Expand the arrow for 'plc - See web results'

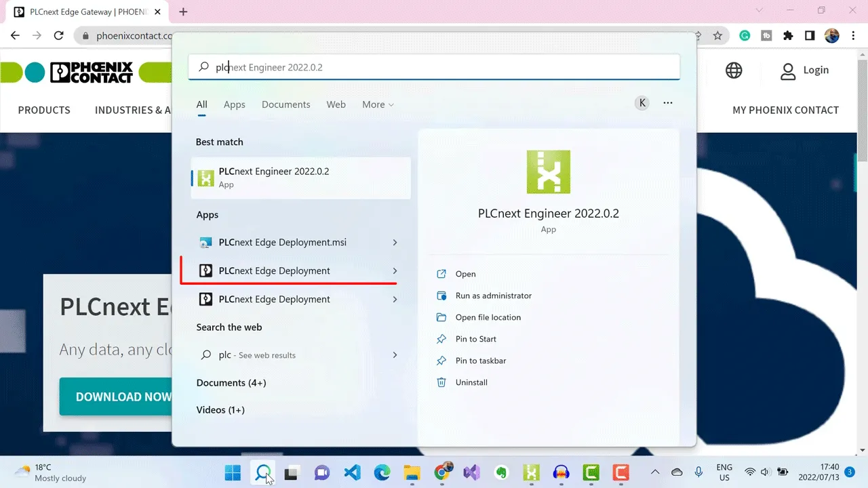point(395,354)
